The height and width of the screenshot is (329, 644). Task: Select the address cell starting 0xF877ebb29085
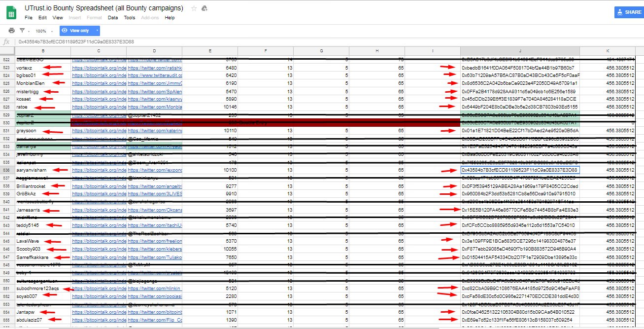(x=520, y=249)
